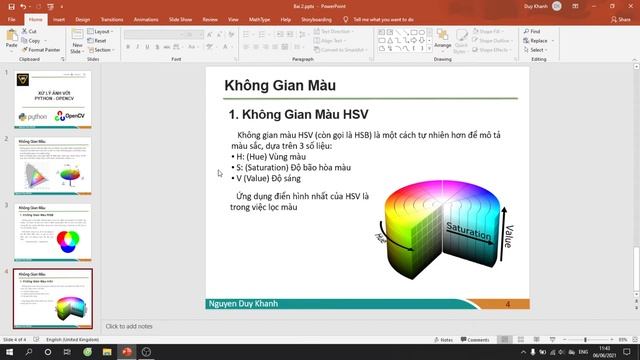Click Convert to SmartArt
The image size is (640, 360).
[x=340, y=50]
